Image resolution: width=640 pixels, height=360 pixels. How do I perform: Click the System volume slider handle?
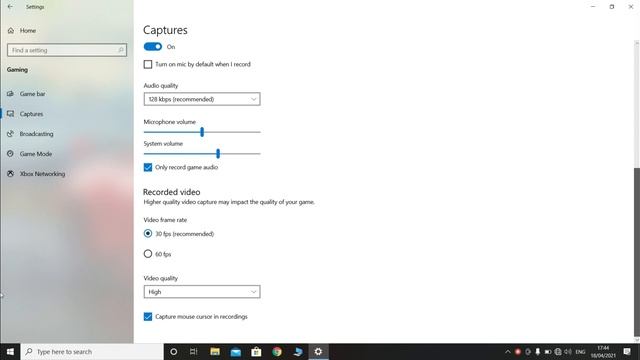(x=218, y=153)
